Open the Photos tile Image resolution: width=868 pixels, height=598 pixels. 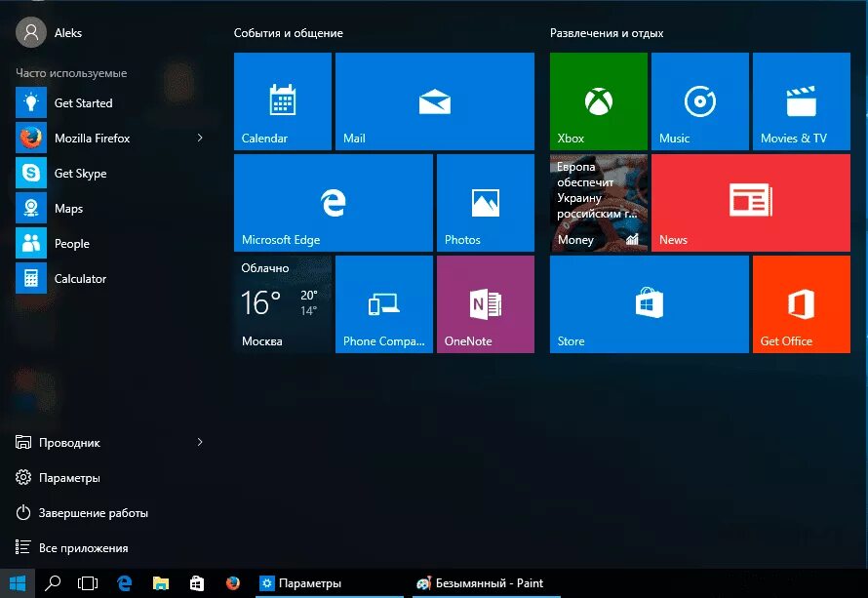click(486, 203)
